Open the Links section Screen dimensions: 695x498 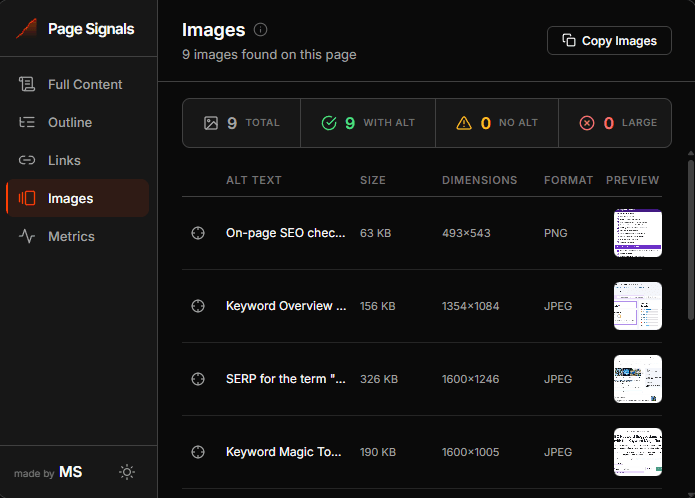78,160
